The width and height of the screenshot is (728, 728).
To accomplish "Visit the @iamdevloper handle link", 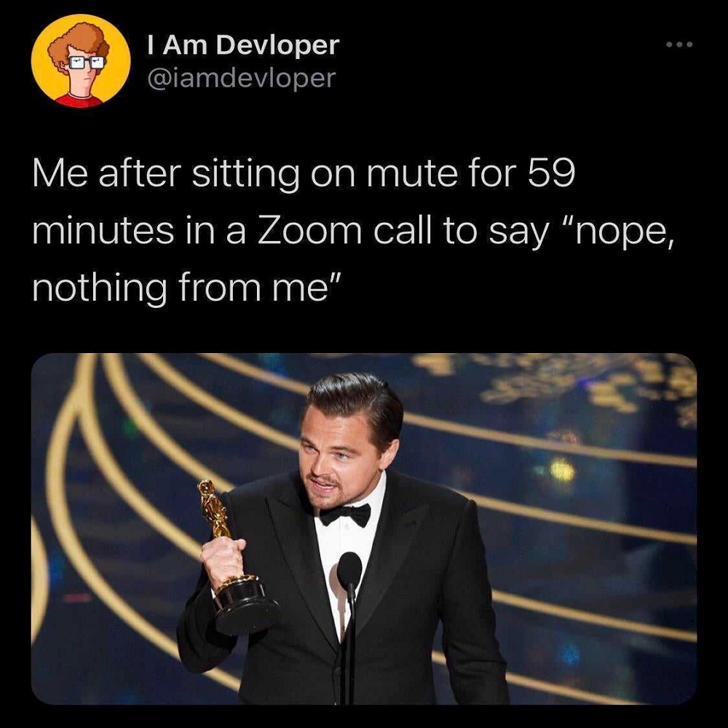I will click(x=241, y=78).
